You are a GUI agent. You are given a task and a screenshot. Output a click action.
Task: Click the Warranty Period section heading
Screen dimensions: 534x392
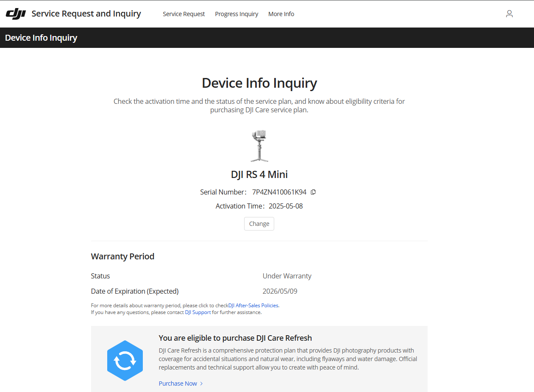coord(122,256)
